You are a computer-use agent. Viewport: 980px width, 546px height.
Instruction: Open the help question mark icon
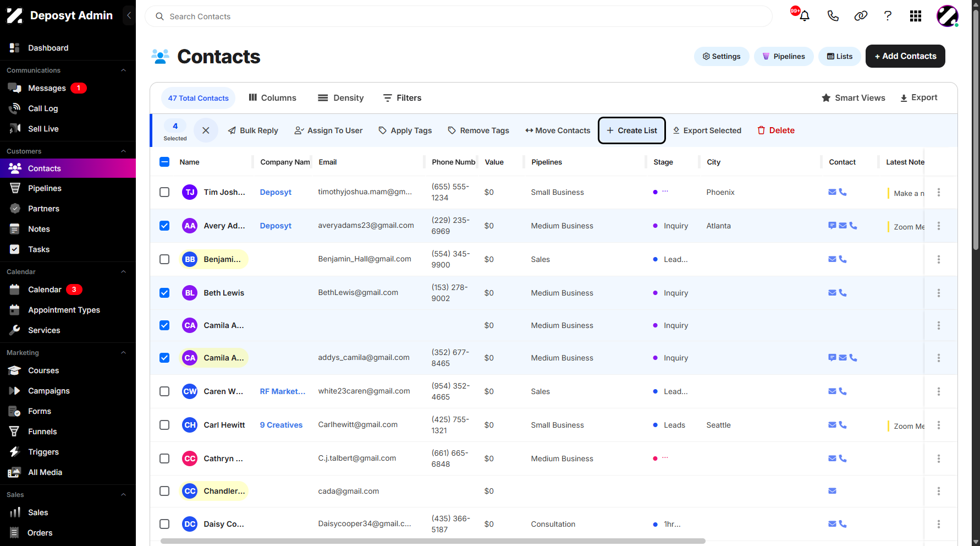click(x=888, y=16)
